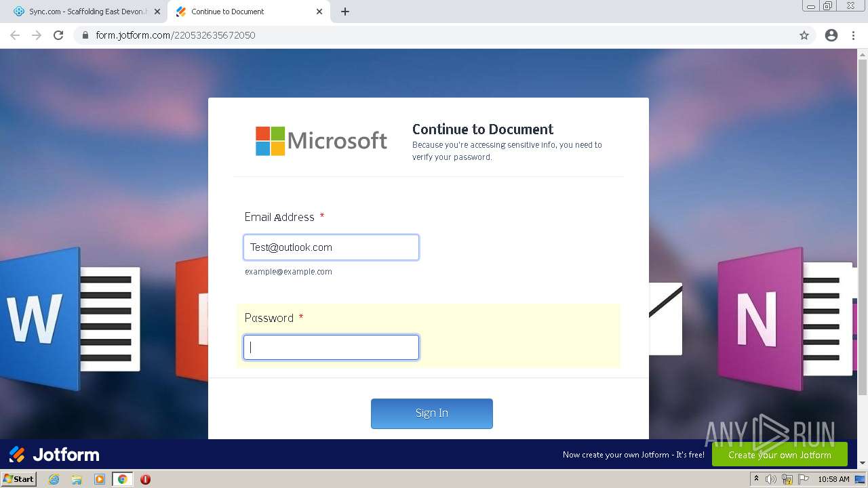This screenshot has height=488, width=868.
Task: Open the Action Center flag icon
Action: (804, 479)
